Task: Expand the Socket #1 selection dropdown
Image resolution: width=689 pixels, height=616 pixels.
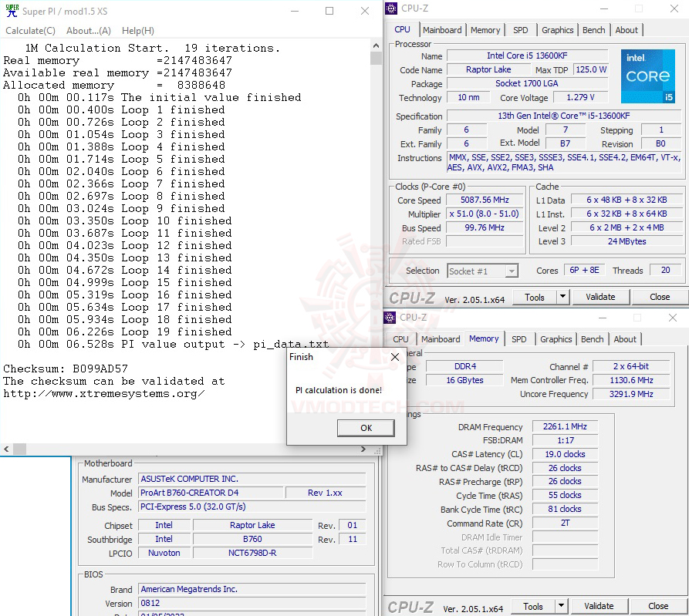Action: [x=511, y=271]
